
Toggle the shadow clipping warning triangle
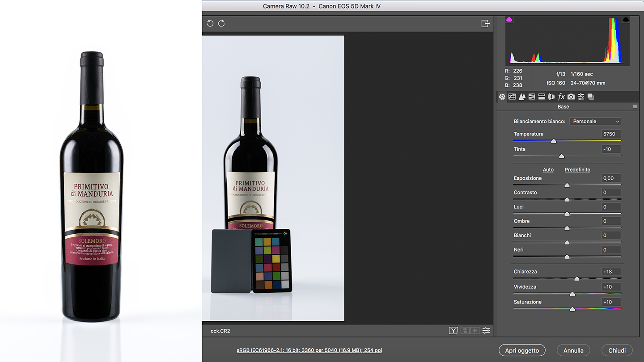click(509, 19)
